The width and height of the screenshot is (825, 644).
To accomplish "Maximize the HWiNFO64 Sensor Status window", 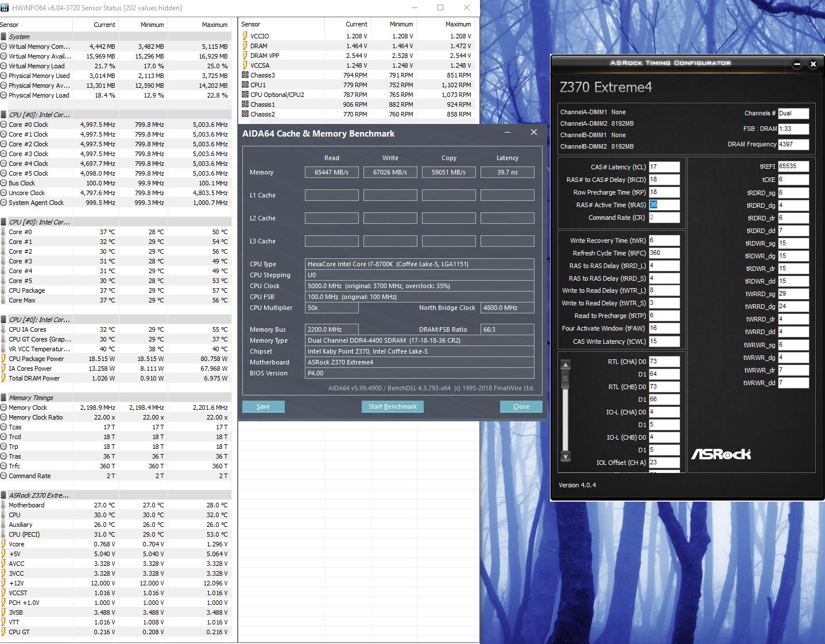I will (x=440, y=7).
